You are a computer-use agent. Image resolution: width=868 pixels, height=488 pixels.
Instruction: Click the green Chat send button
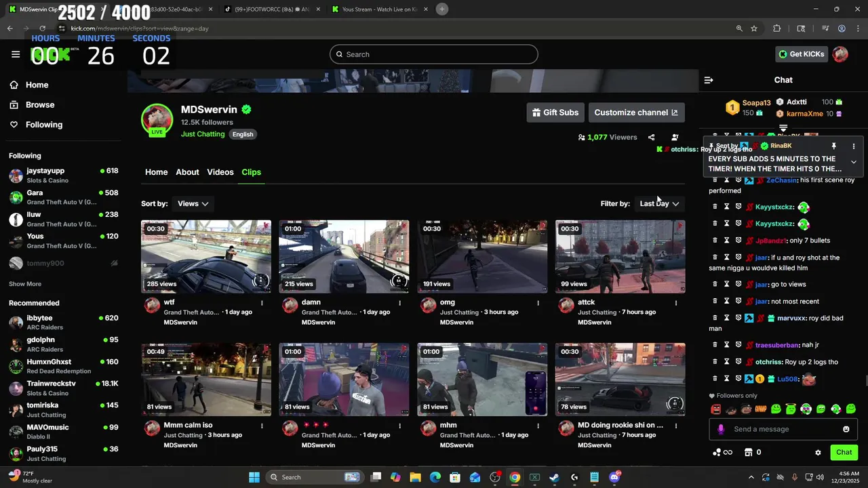844,452
